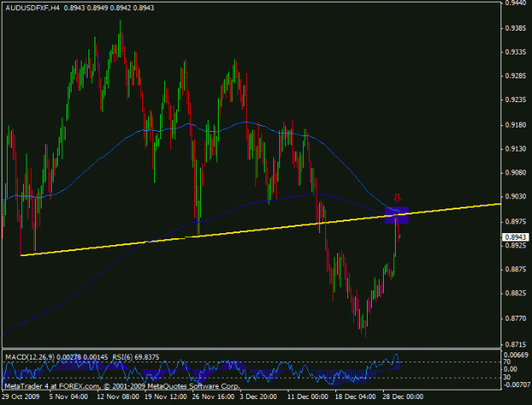Click the 0.9335 price scale value
The width and height of the screenshot is (532, 405).
point(516,52)
